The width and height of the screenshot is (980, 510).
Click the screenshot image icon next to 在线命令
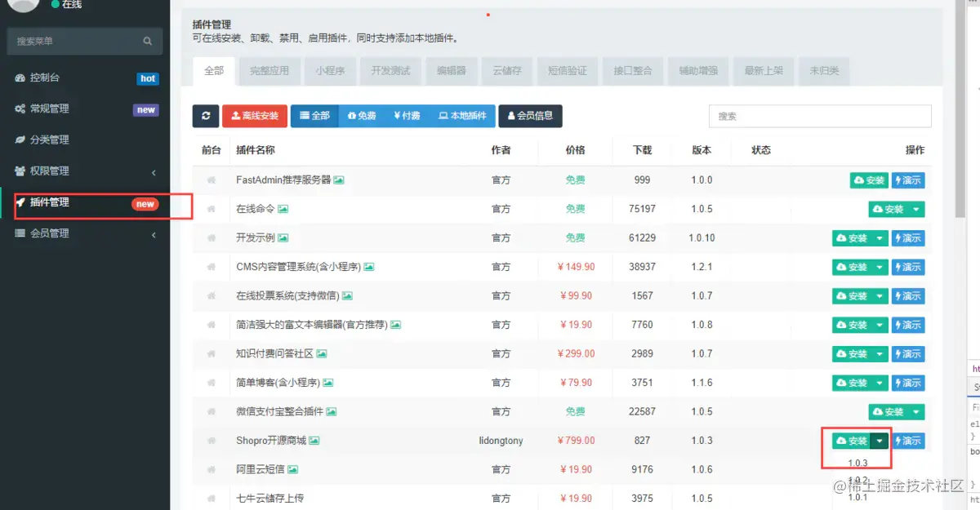(x=283, y=208)
